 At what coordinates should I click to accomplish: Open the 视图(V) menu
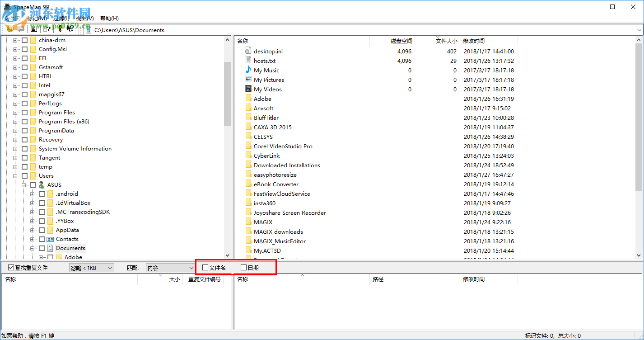click(x=85, y=18)
